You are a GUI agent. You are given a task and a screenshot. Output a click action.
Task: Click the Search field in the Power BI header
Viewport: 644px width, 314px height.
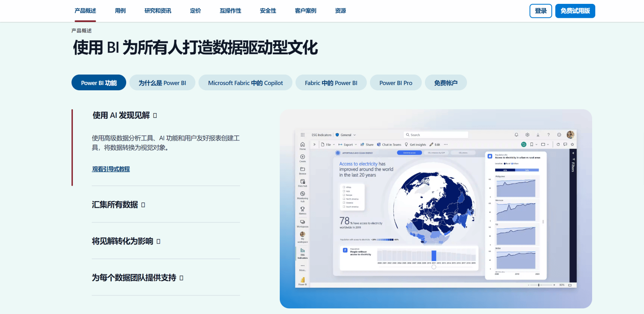click(x=436, y=135)
